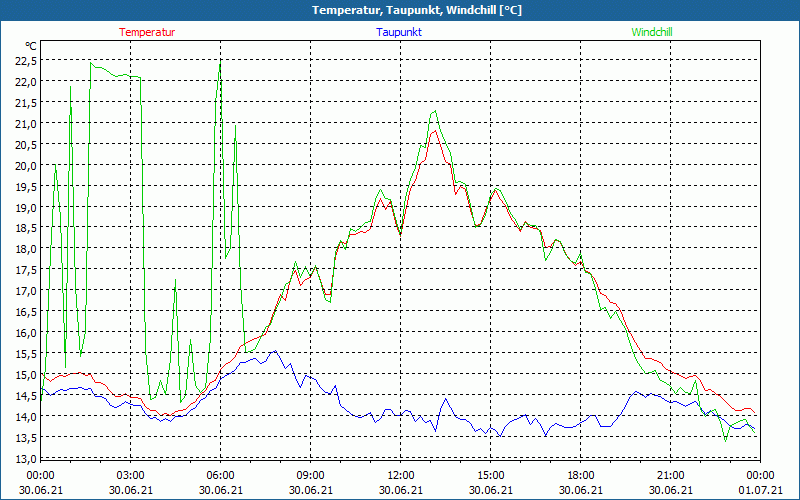The height and width of the screenshot is (500, 800).
Task: Select the 03:00 time axis label
Action: (130, 474)
